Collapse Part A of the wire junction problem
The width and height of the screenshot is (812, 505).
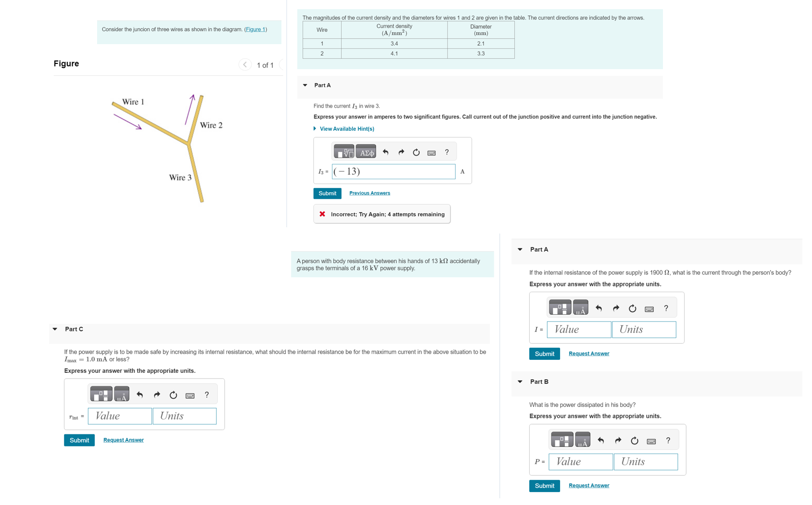(305, 85)
